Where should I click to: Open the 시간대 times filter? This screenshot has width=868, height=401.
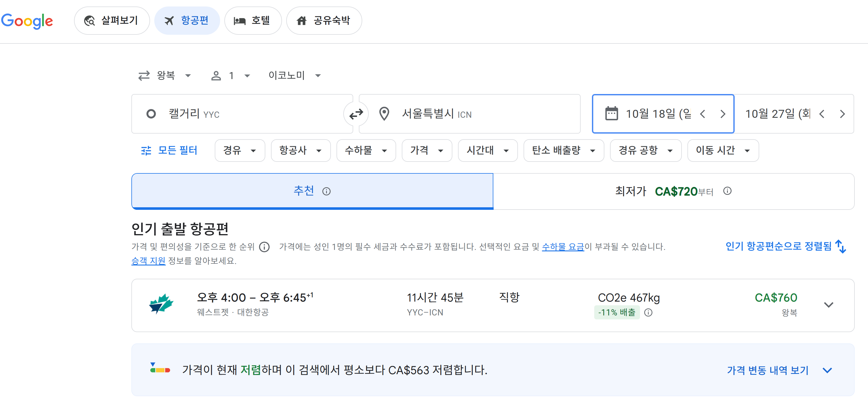pyautogui.click(x=488, y=150)
